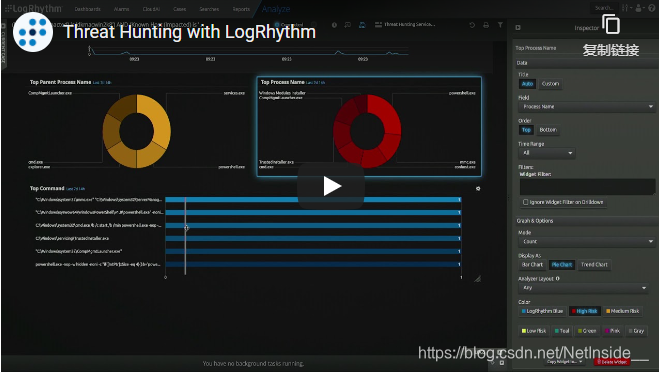Click the Top Command widget settings gear
This screenshot has height=372, width=659.
[x=478, y=189]
